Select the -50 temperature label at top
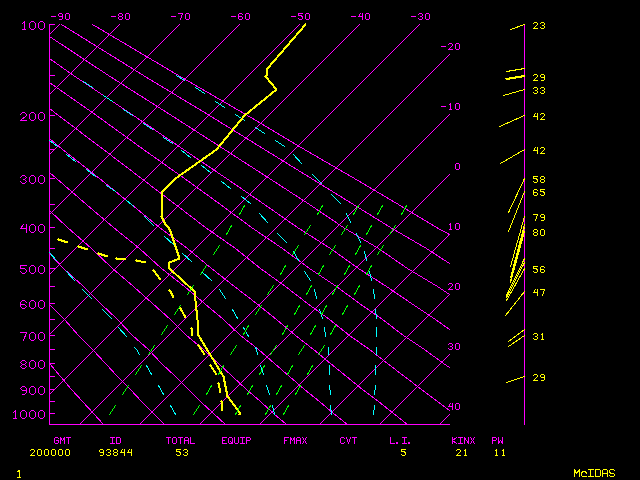 coord(300,16)
